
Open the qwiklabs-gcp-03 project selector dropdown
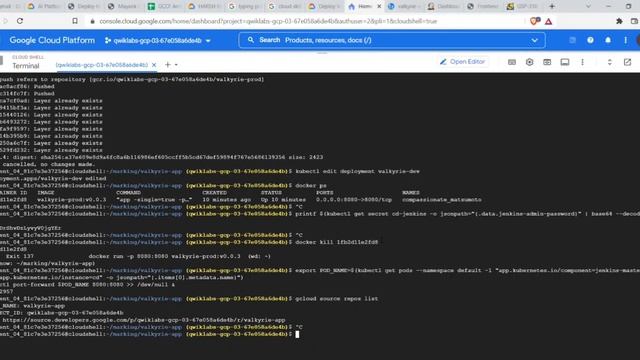158,40
